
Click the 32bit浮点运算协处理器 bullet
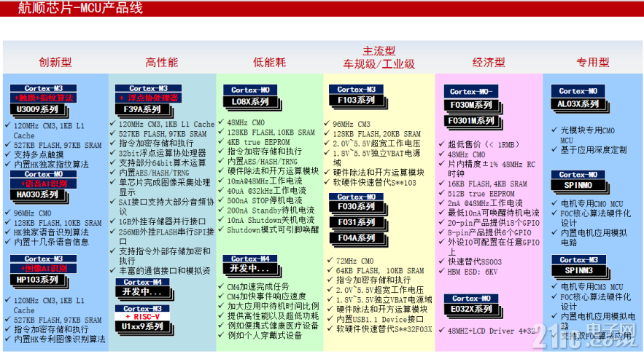(x=163, y=153)
